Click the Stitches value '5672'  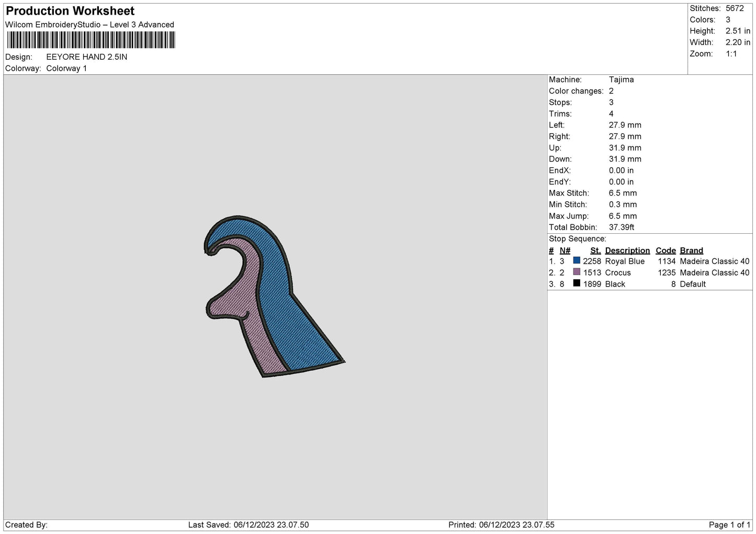[735, 8]
